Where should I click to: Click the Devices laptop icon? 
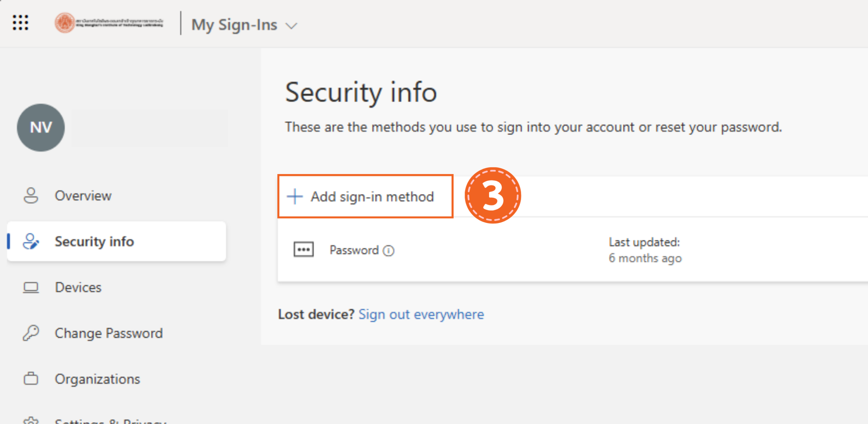point(31,288)
